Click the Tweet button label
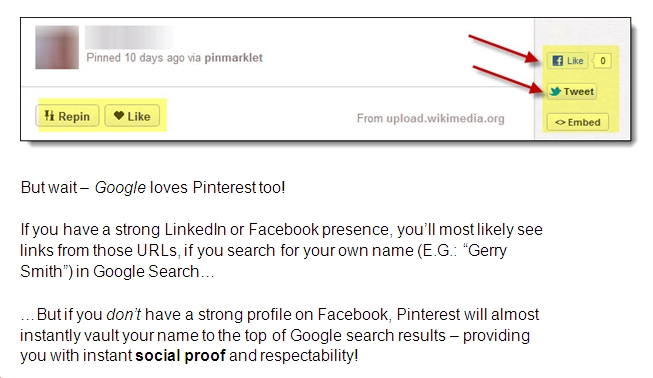653x378 pixels. [x=578, y=92]
